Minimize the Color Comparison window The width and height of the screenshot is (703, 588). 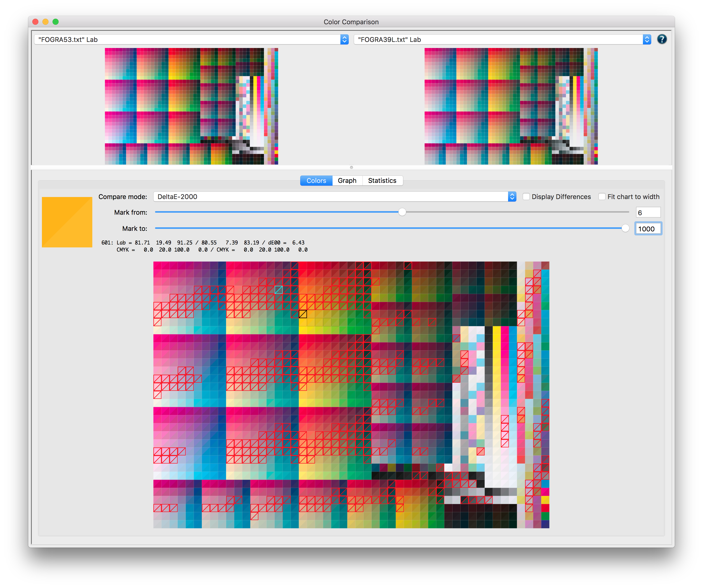[45, 22]
